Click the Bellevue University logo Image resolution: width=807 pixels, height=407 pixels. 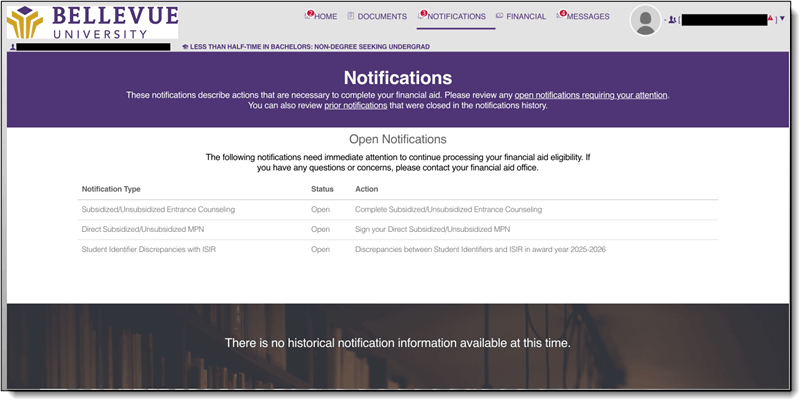[92, 22]
